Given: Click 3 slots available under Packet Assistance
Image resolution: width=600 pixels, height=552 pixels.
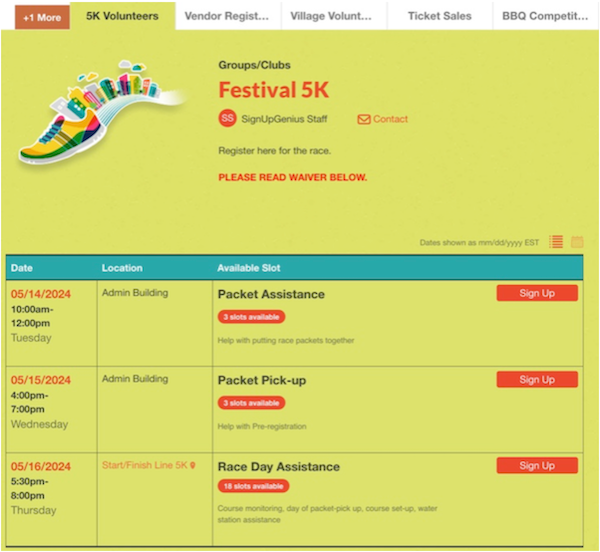Looking at the screenshot, I should [x=251, y=317].
